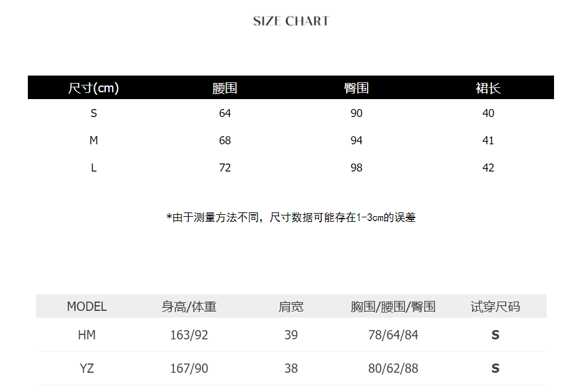Click the 裙长 column header
Screen dimensions: 585x392
(488, 88)
